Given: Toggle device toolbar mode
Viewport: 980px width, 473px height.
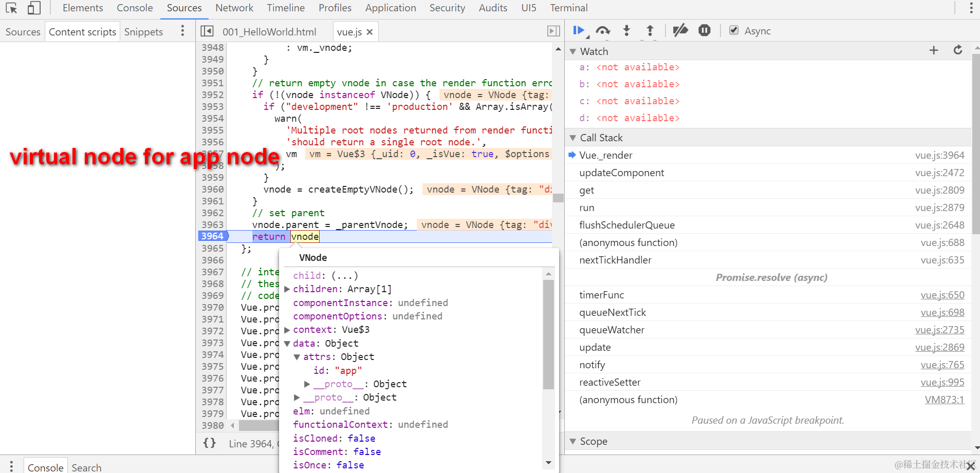Looking at the screenshot, I should [34, 8].
